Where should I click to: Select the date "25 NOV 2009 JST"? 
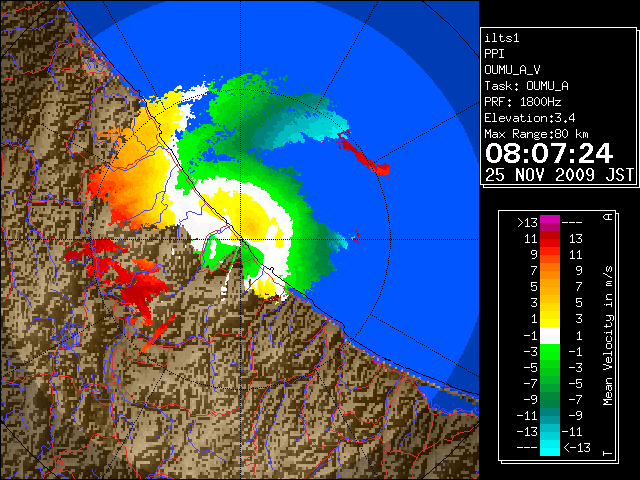tap(559, 175)
